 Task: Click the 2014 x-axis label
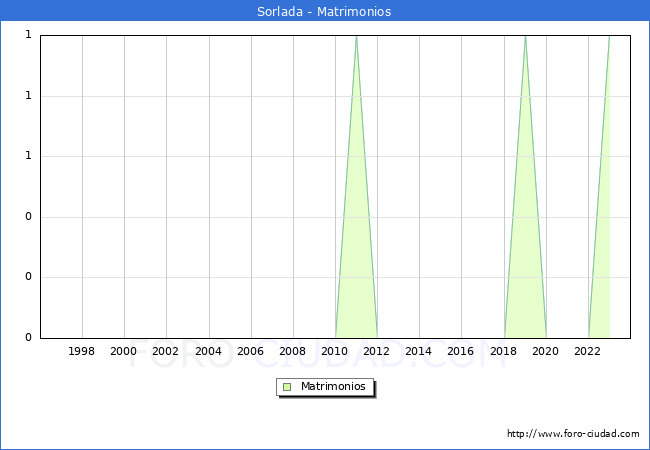coord(418,351)
